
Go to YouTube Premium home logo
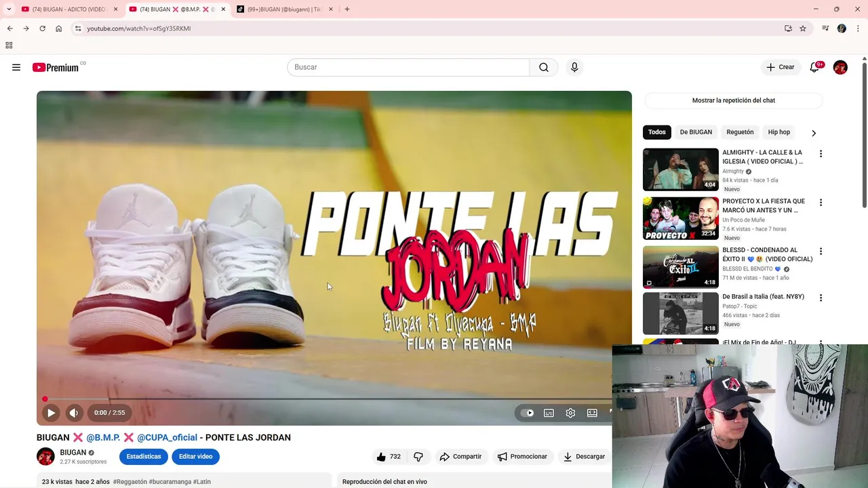click(56, 67)
